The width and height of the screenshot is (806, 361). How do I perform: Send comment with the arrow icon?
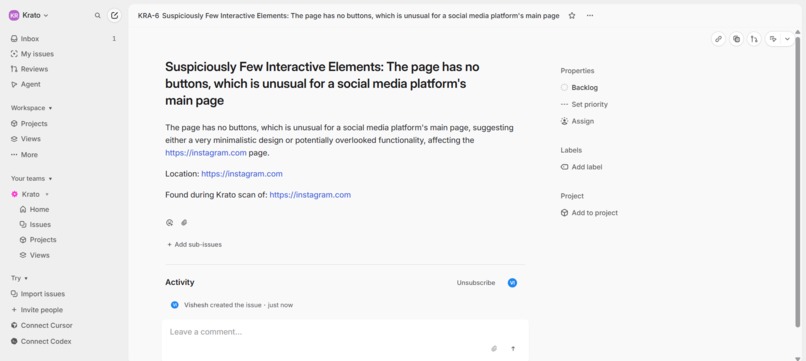click(512, 349)
